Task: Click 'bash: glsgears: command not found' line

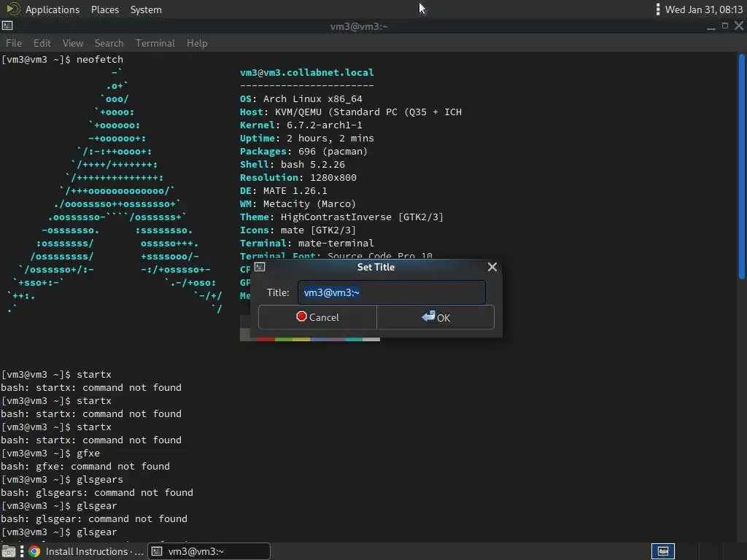Action: [x=97, y=493]
